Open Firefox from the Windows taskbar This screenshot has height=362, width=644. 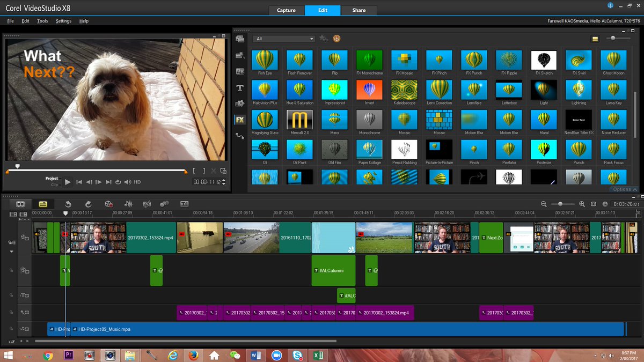(x=193, y=355)
